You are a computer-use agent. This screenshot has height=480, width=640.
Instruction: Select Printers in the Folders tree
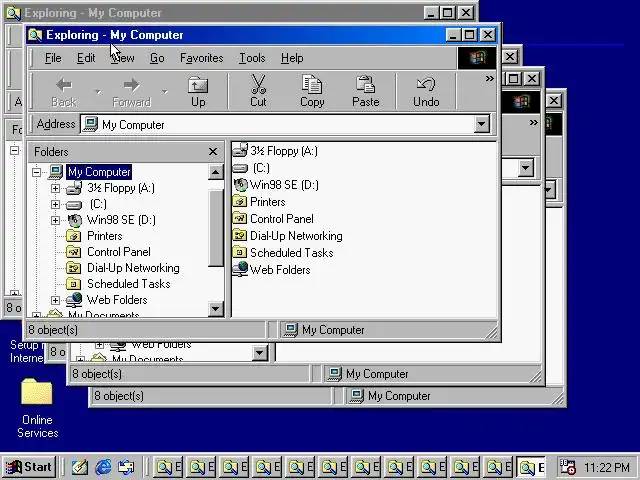[104, 236]
